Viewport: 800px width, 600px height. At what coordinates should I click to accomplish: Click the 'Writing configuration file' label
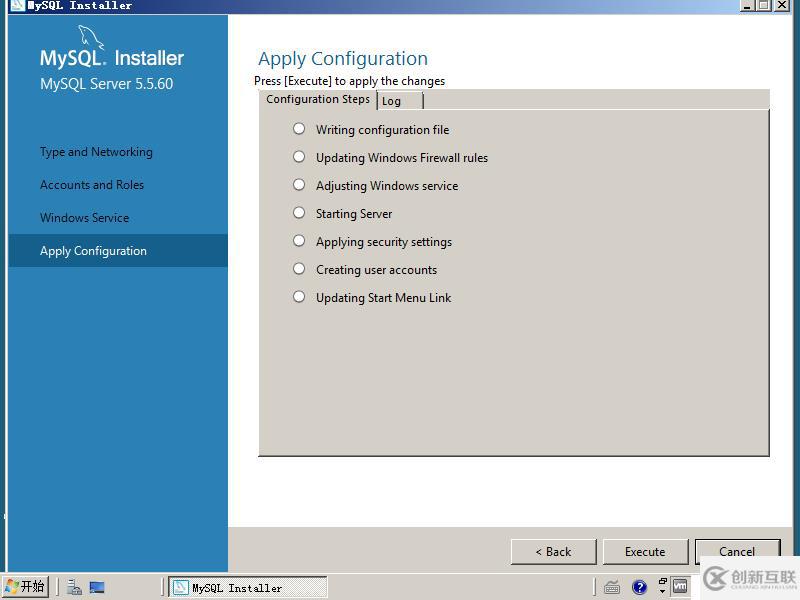tap(382, 130)
